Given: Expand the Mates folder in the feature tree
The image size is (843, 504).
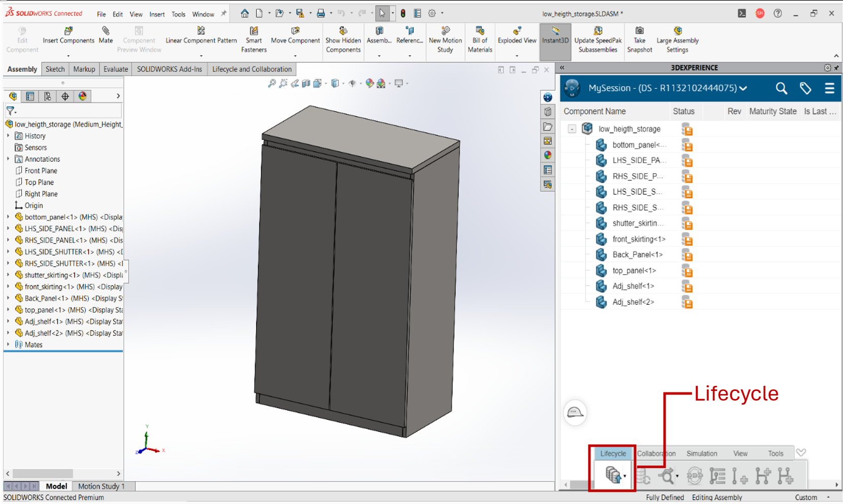Looking at the screenshot, I should (8, 345).
